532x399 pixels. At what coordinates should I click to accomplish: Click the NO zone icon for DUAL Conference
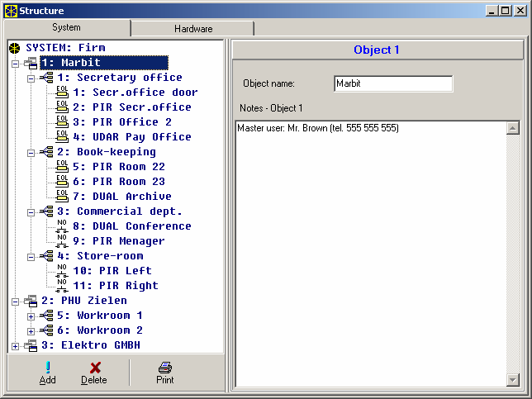[x=62, y=226]
